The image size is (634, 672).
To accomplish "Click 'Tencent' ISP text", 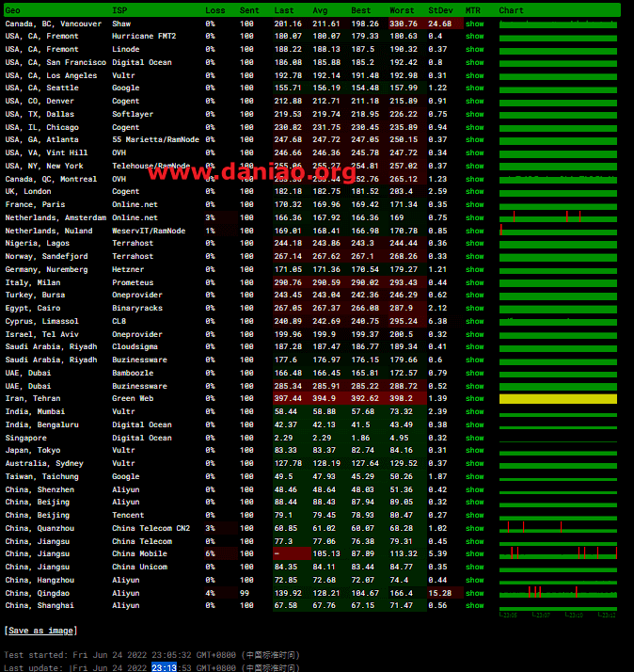I will 128,515.
